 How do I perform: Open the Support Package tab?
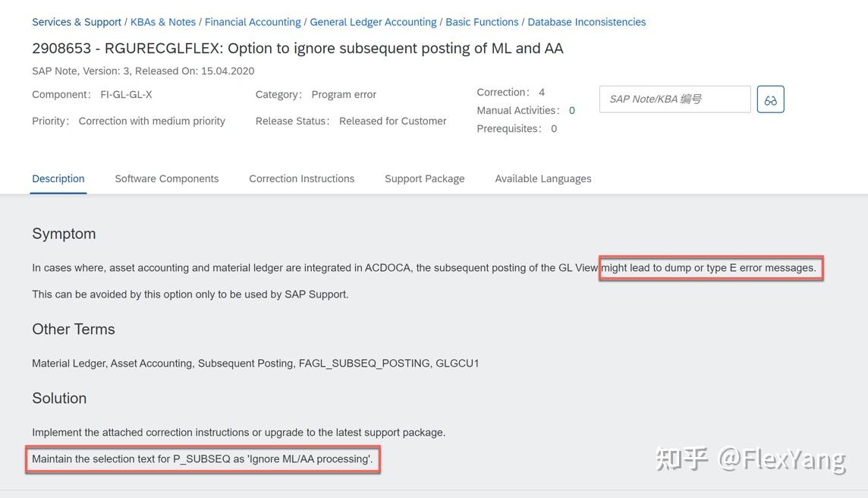click(425, 179)
